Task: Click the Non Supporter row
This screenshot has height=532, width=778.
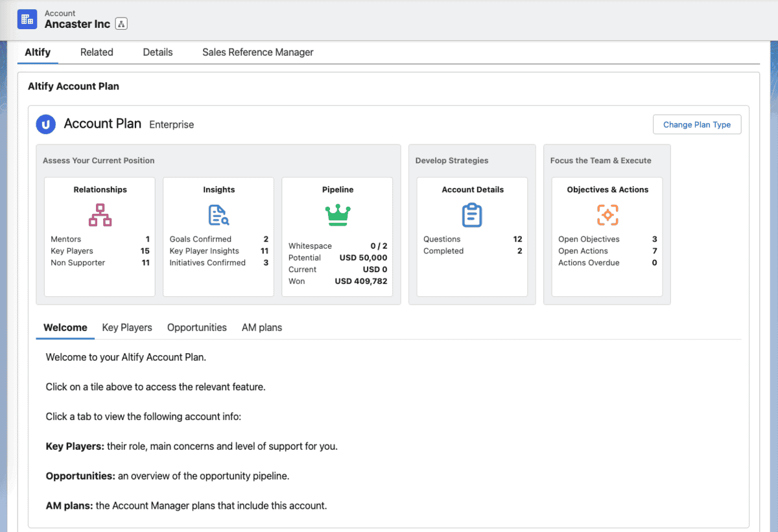Action: [x=100, y=262]
